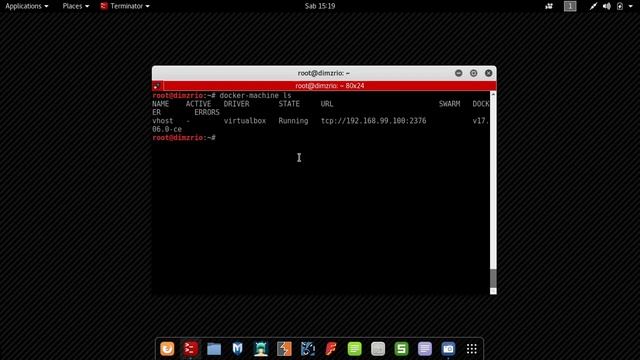Open the red Terminator icon in dock
The width and height of the screenshot is (640, 360).
191,349
